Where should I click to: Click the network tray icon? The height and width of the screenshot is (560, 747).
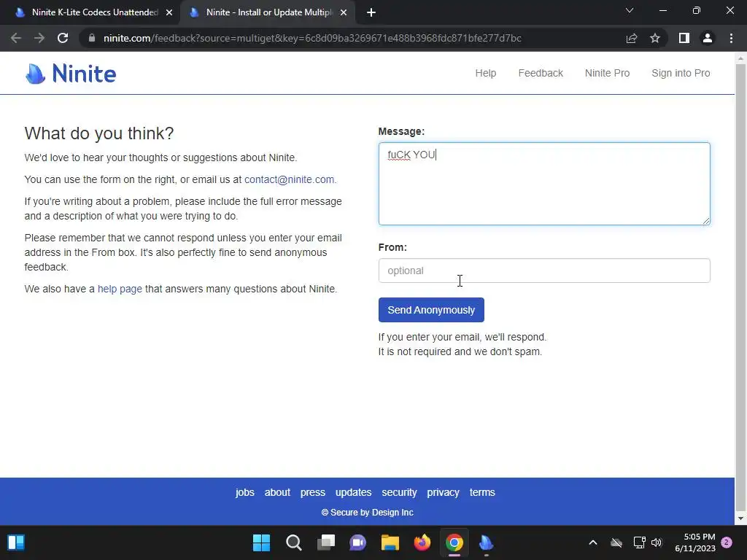tap(639, 542)
